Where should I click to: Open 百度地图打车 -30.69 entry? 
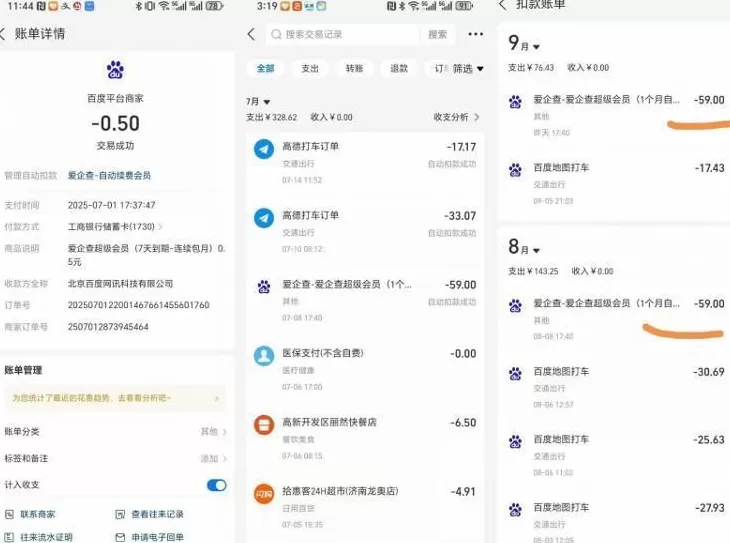pyautogui.click(x=616, y=387)
